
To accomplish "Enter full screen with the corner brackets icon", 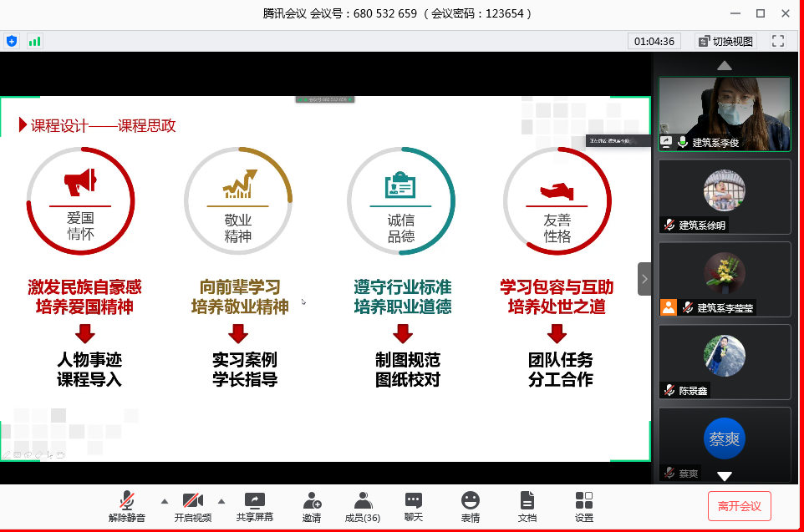I will coord(777,41).
